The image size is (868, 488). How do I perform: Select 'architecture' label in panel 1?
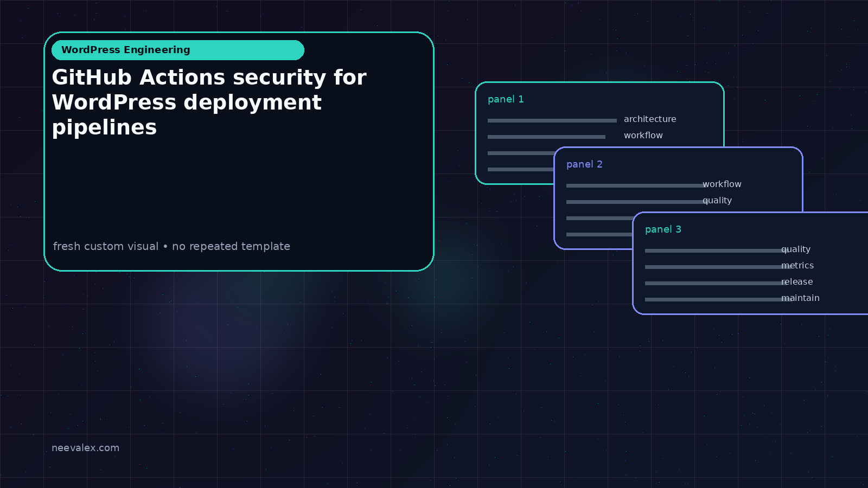click(650, 119)
